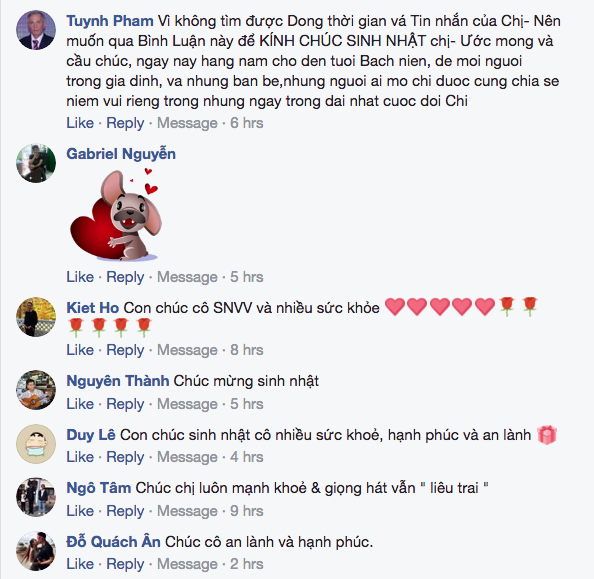
Task: Message Ngô Tâm from the comment
Action: pos(187,511)
